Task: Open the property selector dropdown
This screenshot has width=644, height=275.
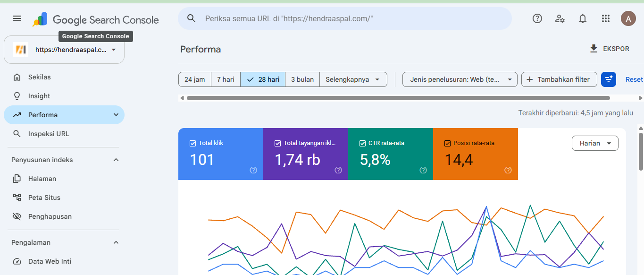Action: click(64, 50)
